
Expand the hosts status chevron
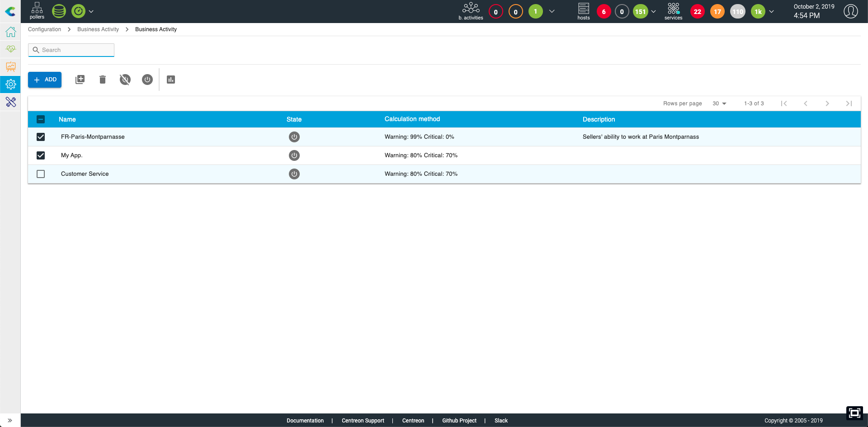[x=653, y=12]
